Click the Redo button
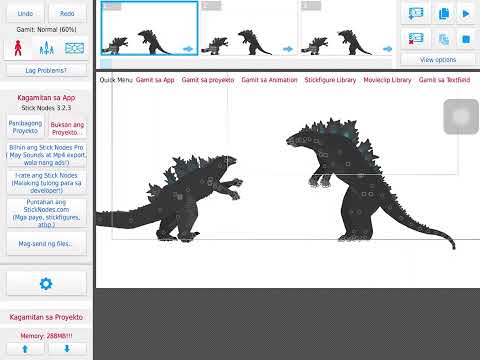 click(67, 14)
